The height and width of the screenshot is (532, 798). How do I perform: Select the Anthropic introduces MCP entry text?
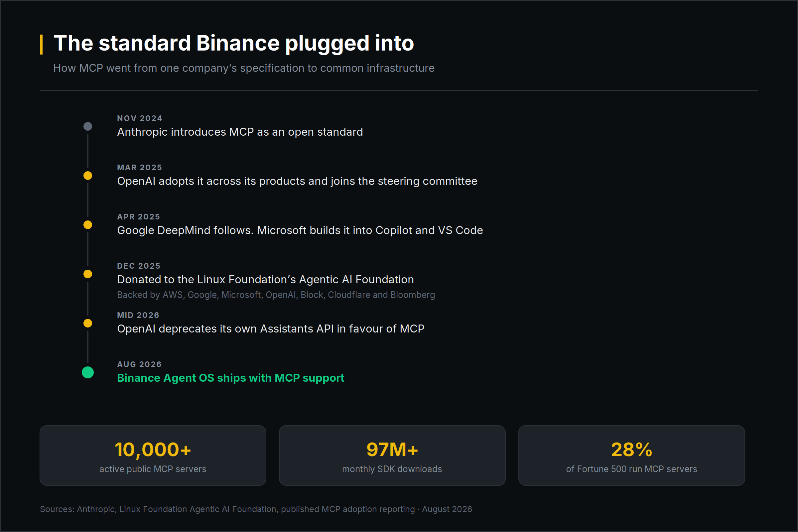[x=240, y=132]
